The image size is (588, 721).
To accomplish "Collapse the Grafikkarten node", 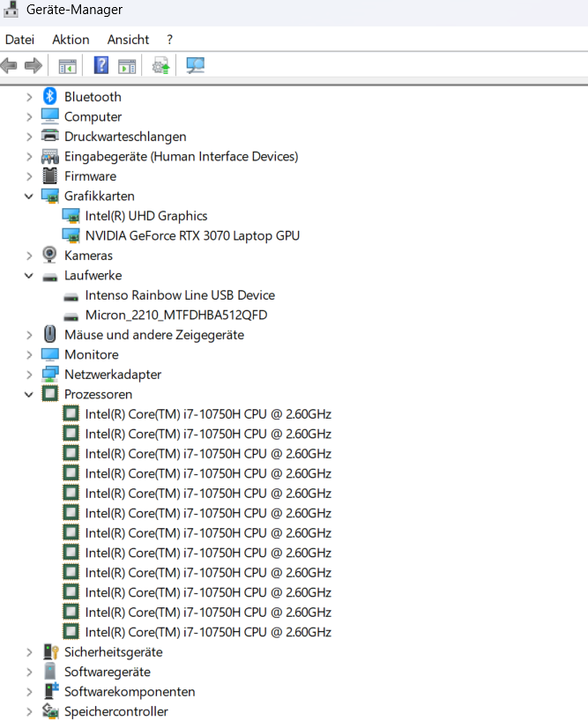I will [x=29, y=197].
